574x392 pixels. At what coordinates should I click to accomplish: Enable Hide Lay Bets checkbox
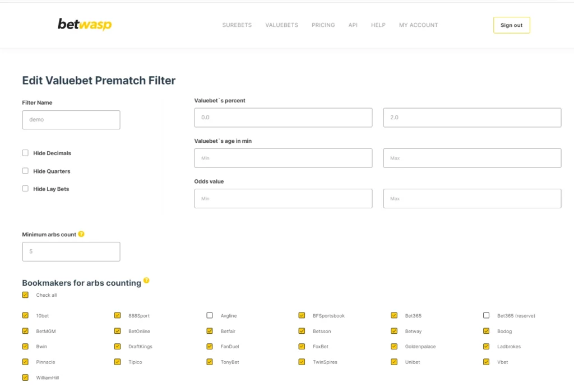(25, 189)
